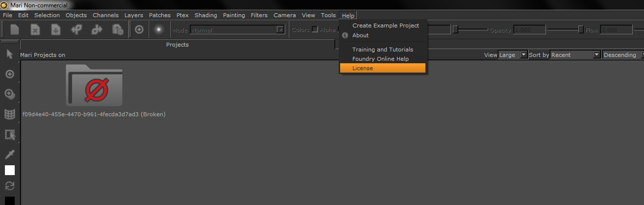Open the View menu in menu bar
The width and height of the screenshot is (644, 205).
coord(309,15)
